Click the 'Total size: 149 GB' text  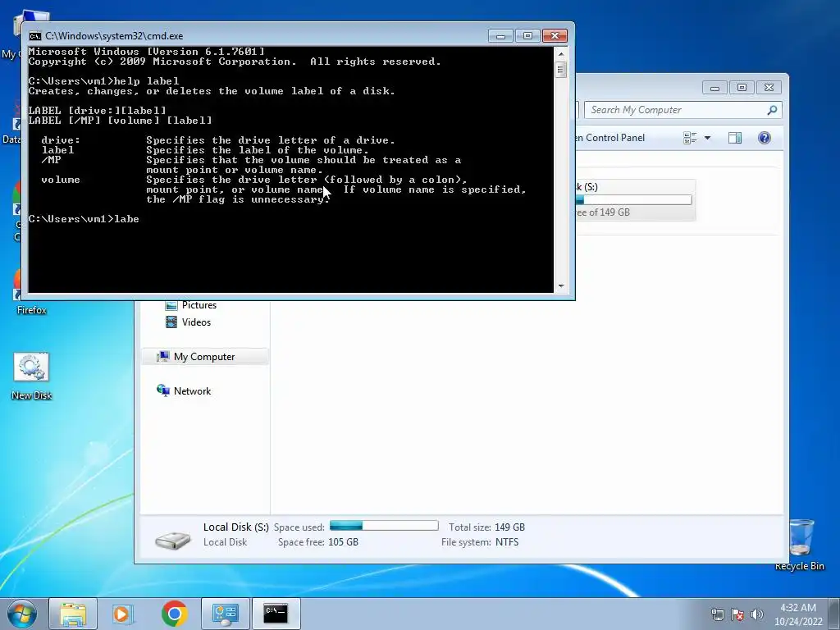pyautogui.click(x=486, y=527)
